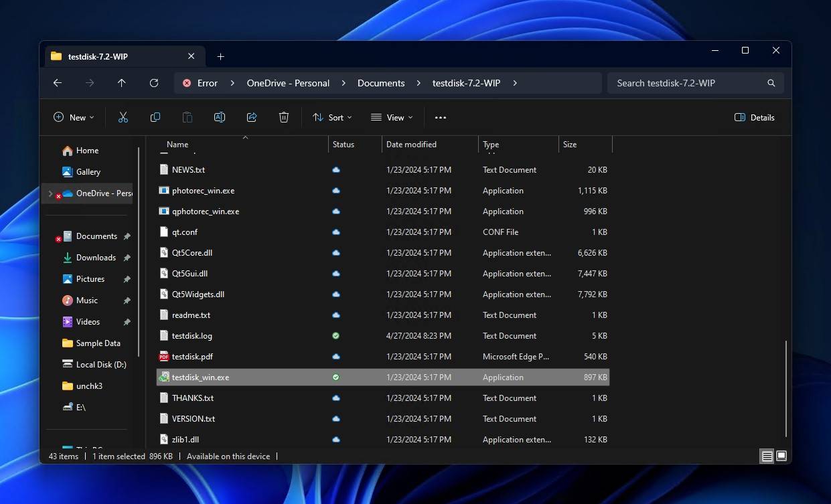Toggle the Details pane button
The image size is (831, 504).
pos(755,117)
